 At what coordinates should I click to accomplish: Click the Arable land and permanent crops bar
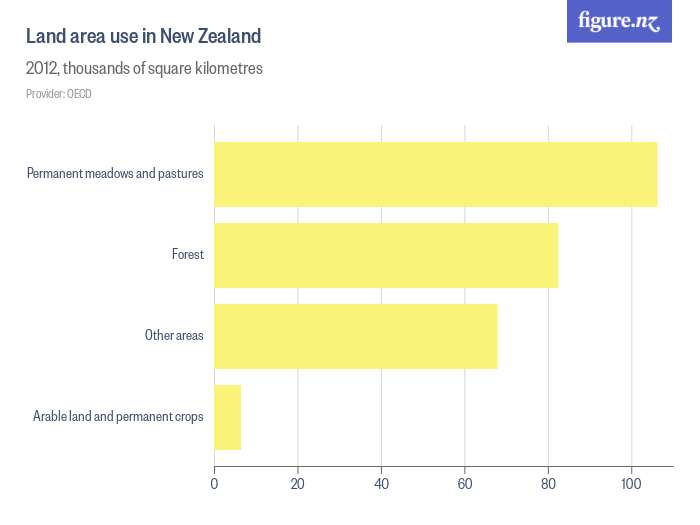point(228,417)
